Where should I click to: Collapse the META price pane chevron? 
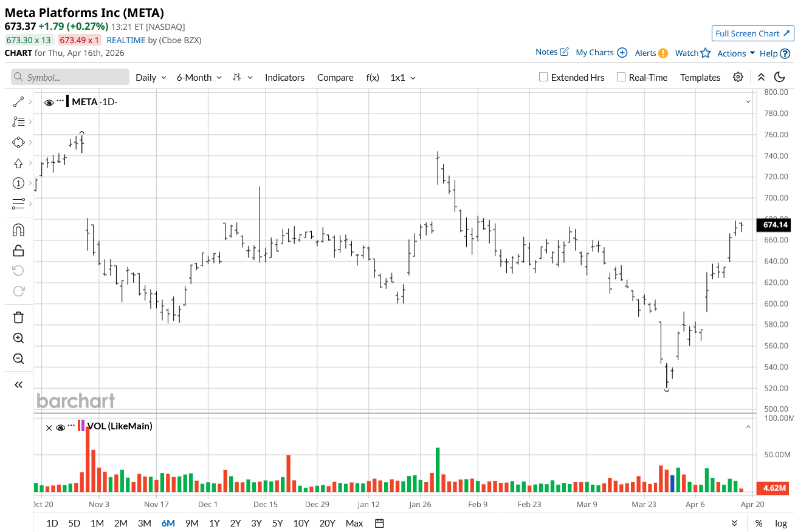pos(748,102)
